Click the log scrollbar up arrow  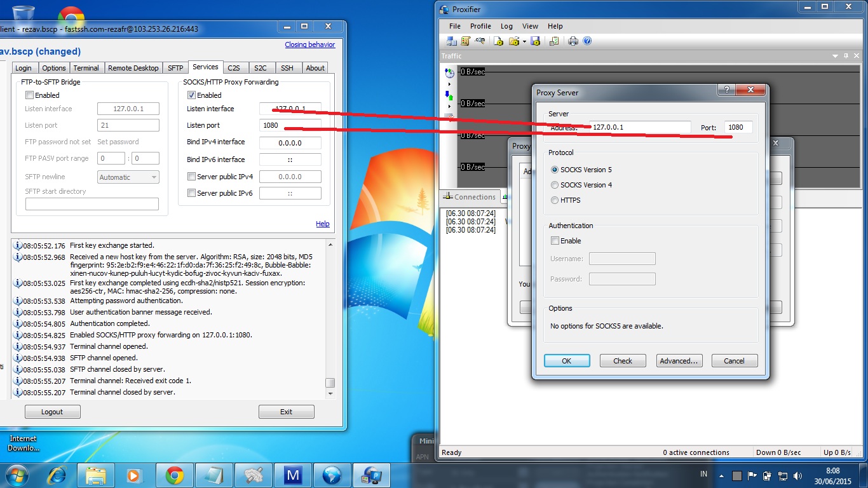329,244
